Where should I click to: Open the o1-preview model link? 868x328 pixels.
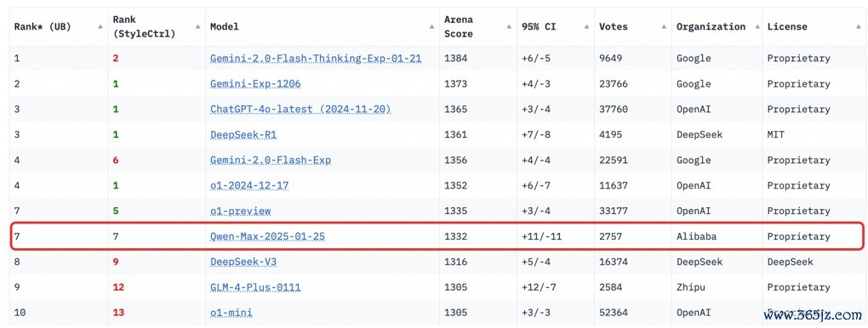coord(240,212)
